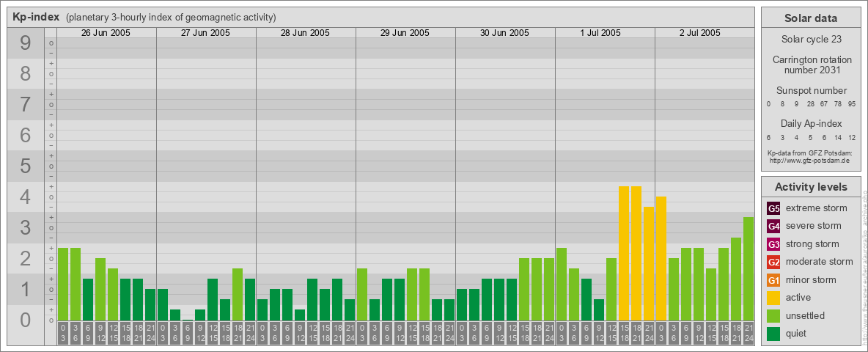Viewport: 868px width, 352px height.
Task: Click the 27 Jun 2005 date header
Action: (205, 33)
